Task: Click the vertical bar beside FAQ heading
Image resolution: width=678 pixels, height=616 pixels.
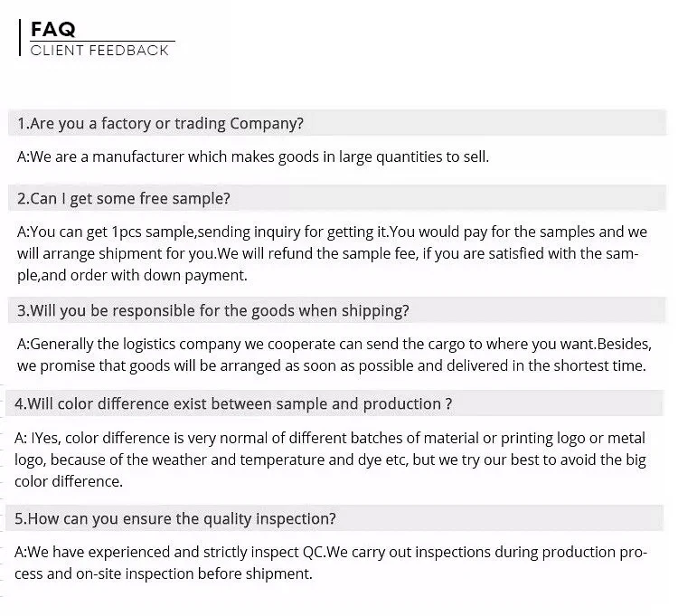Action: click(19, 38)
